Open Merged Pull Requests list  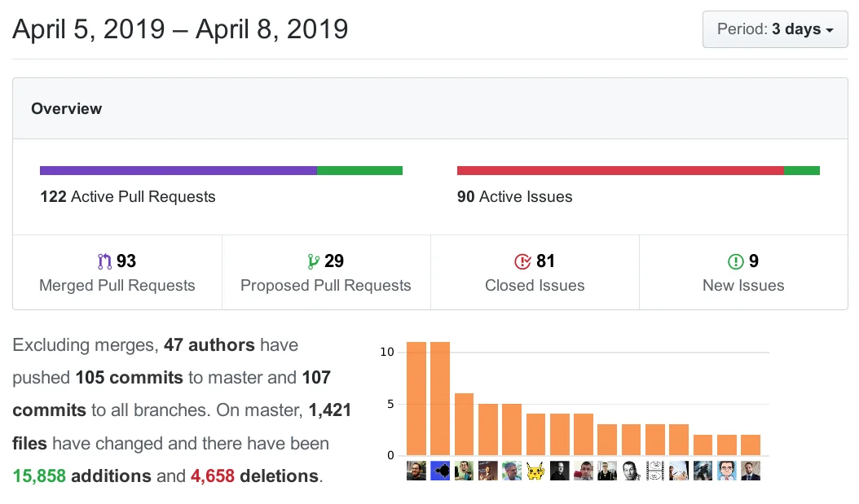point(117,286)
